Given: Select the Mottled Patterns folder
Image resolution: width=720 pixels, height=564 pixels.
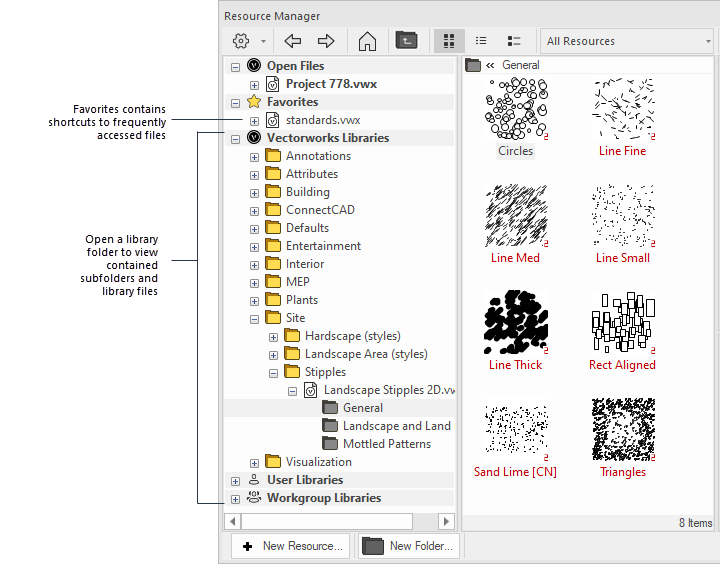Looking at the screenshot, I should pos(386,444).
